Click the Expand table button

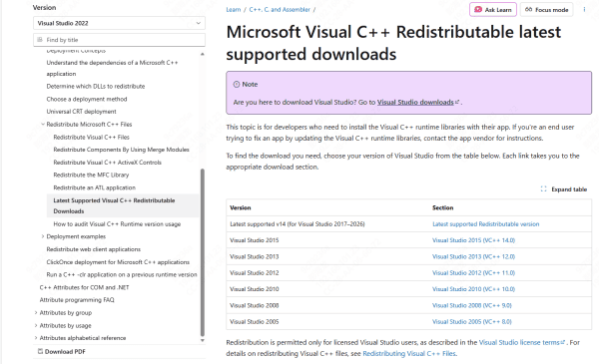pyautogui.click(x=564, y=189)
